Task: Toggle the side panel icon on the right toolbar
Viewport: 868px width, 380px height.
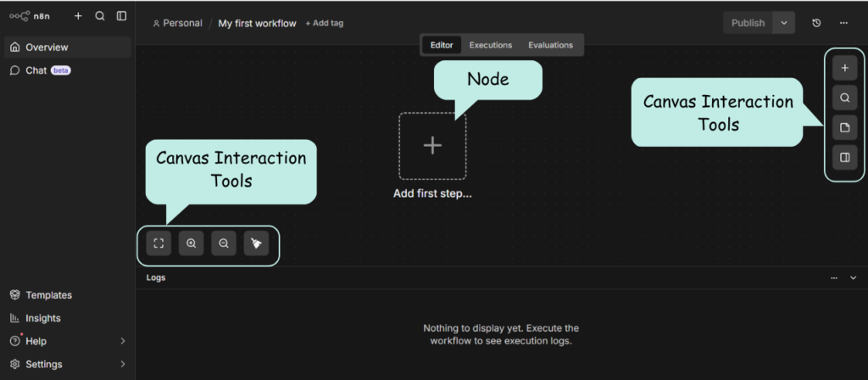Action: [844, 158]
